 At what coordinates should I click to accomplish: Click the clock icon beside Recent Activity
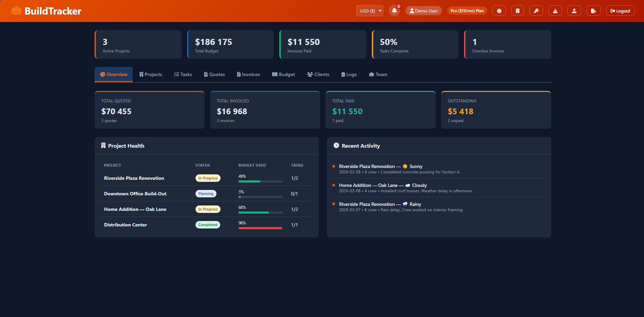[336, 145]
